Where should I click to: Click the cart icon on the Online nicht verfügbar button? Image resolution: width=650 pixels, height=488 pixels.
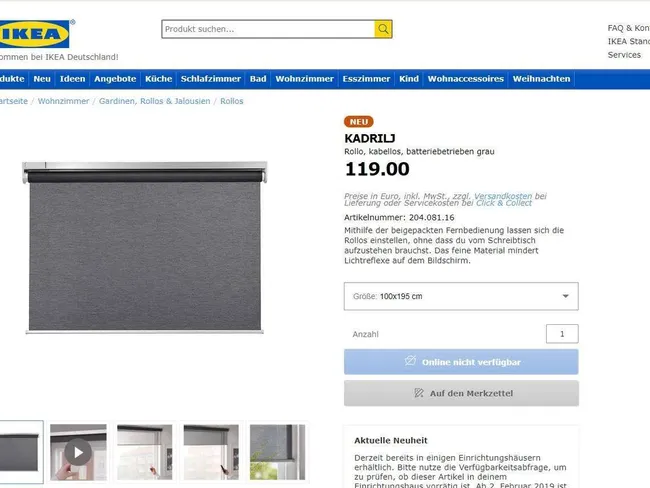410,361
